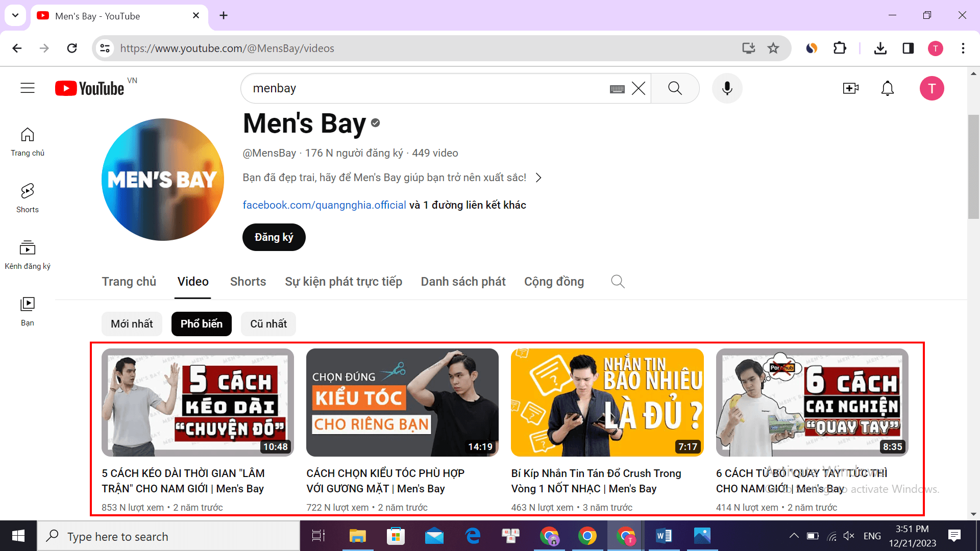
Task: Go back in the browser
Action: 17,48
